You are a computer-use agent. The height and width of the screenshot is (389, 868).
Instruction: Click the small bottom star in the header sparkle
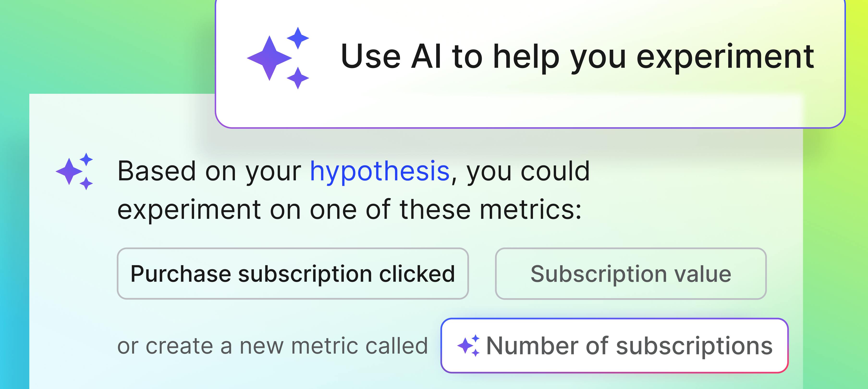tap(298, 78)
